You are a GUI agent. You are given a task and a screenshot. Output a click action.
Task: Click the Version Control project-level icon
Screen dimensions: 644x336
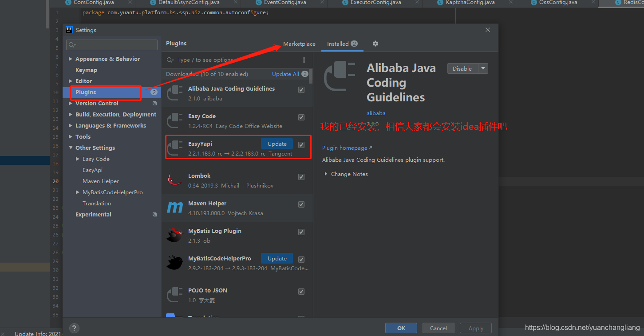[154, 104]
